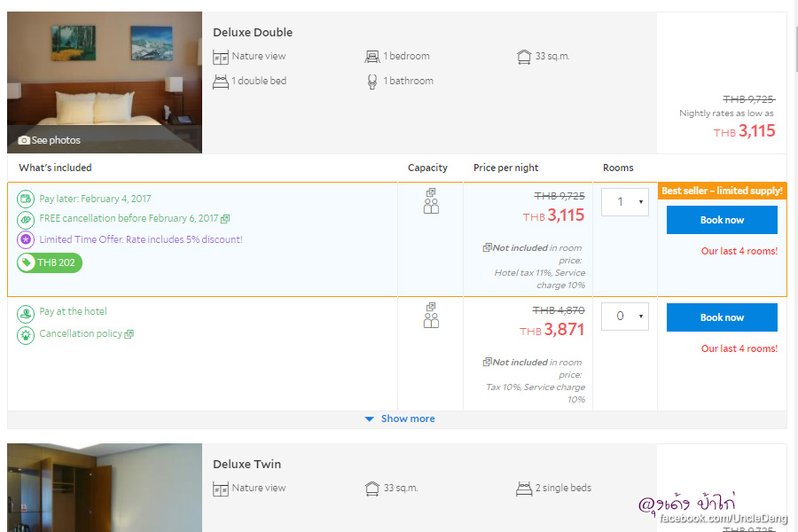798x532 pixels.
Task: Open Deluxe Twin room photo thumbnail
Action: pos(105,488)
